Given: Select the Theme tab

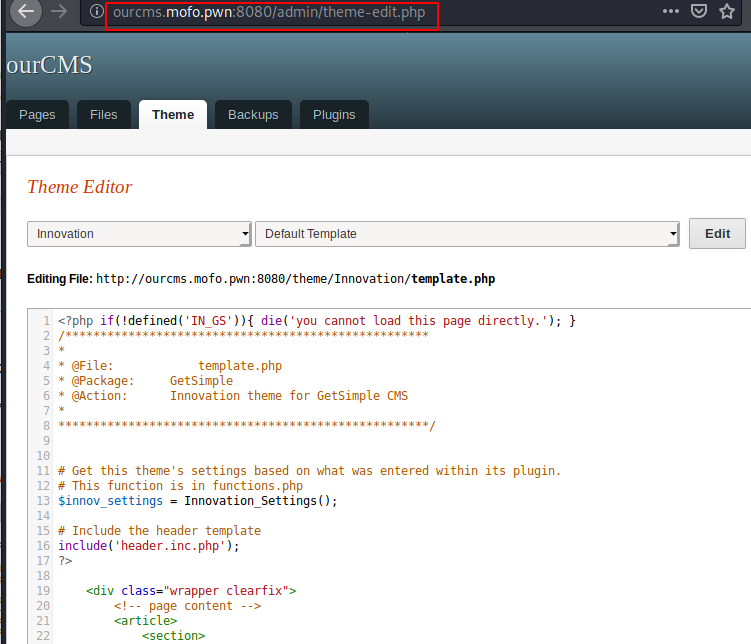Looking at the screenshot, I should (x=173, y=114).
